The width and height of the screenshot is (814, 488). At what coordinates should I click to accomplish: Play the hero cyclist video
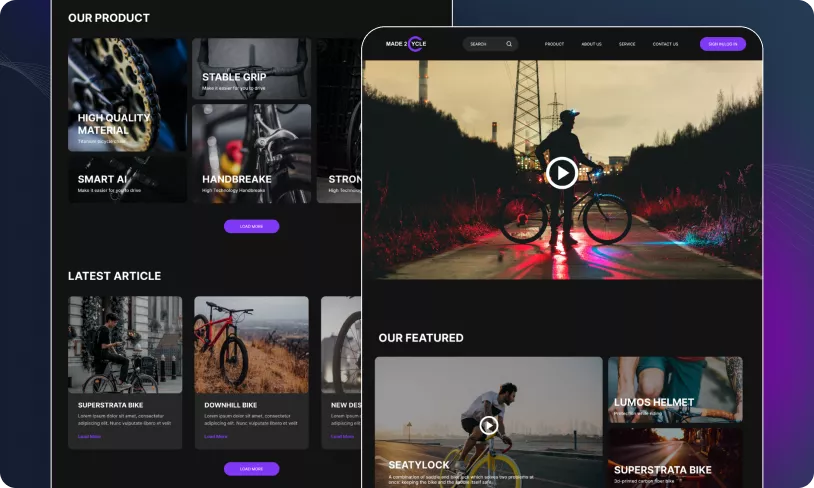561,173
